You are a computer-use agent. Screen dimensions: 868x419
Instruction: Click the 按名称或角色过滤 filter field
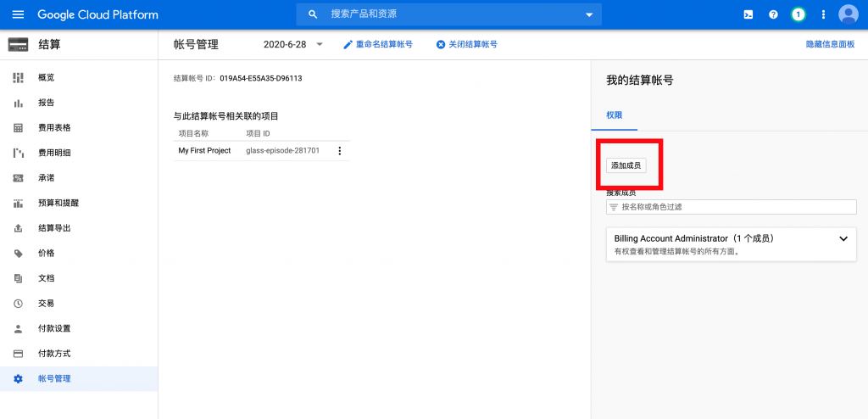[732, 207]
